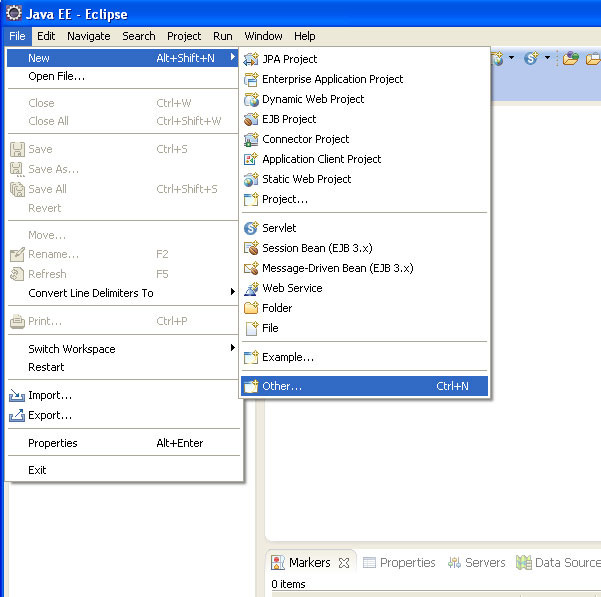Choose Open File... from File menu
601x597 pixels.
click(x=123, y=76)
